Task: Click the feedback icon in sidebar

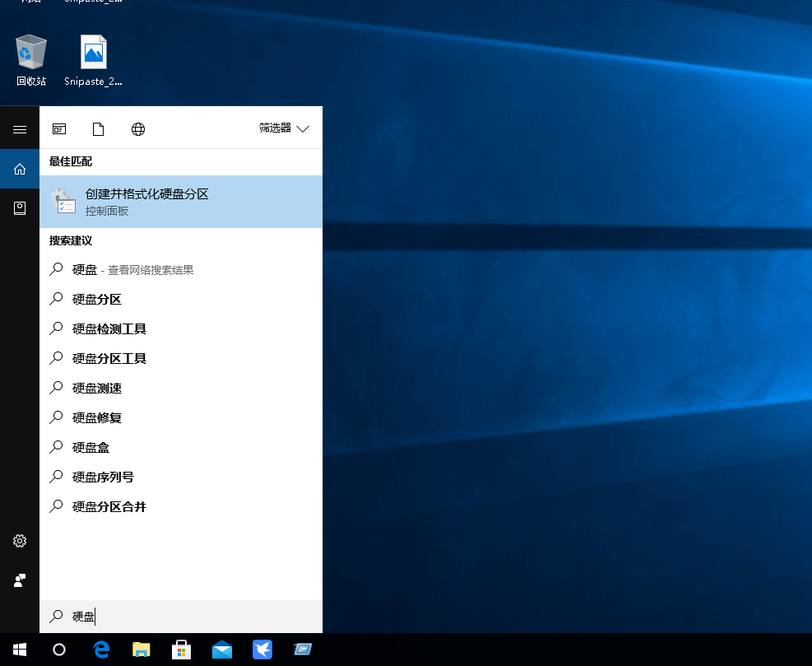Action: tap(20, 580)
